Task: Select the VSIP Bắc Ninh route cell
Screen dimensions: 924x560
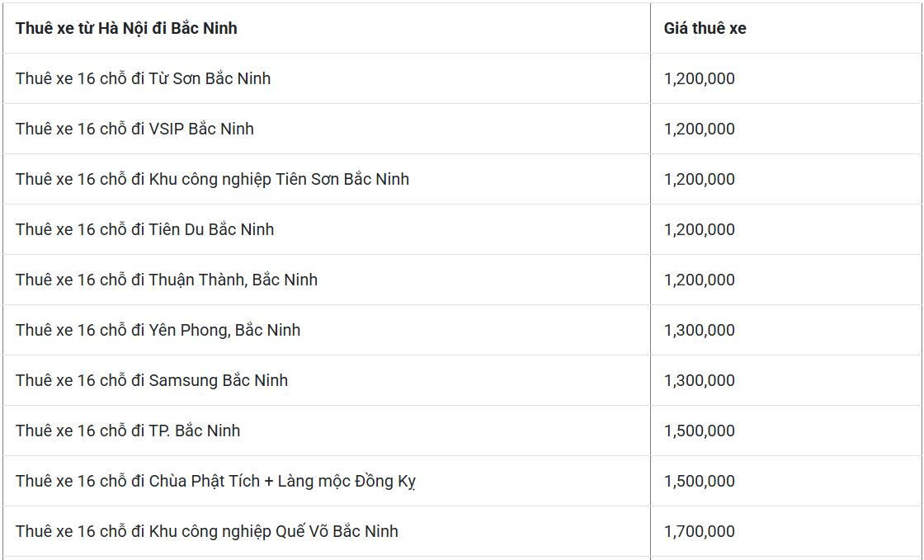Action: (134, 129)
